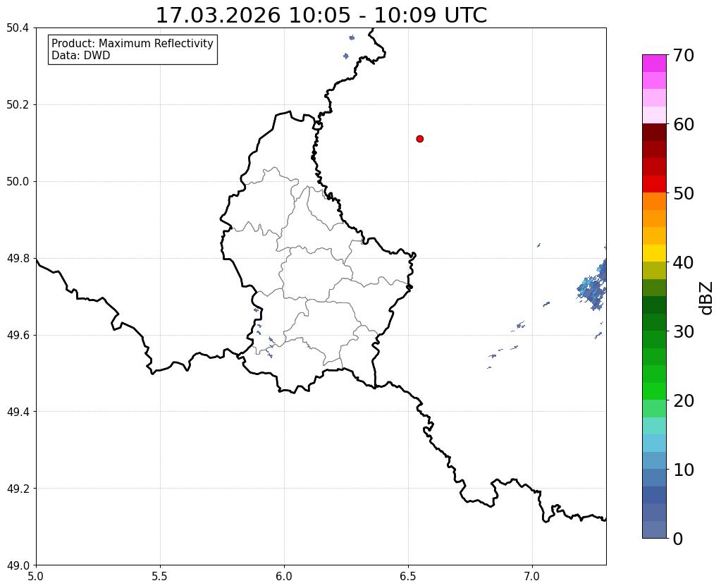This screenshot has width=721, height=588.
Task: Click the latitude tick label 50.2
Action: tap(18, 105)
